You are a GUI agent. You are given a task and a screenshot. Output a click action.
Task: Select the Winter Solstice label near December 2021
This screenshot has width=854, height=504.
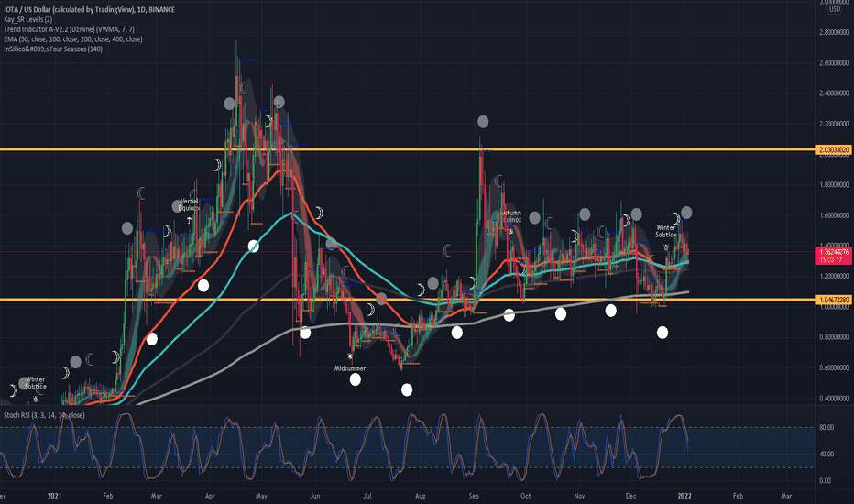pos(665,231)
